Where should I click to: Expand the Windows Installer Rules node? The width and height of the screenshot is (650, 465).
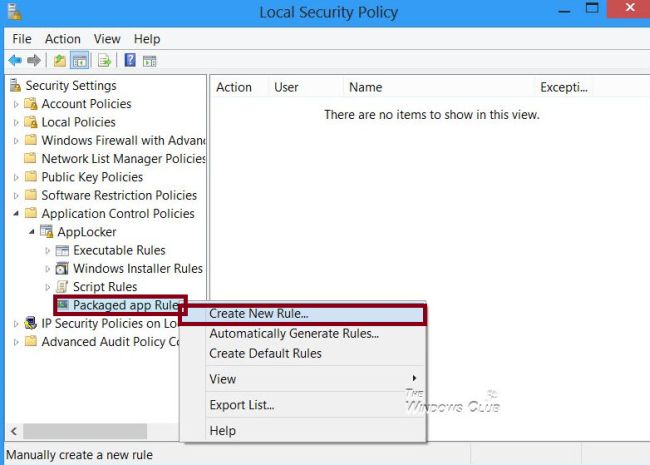pos(47,269)
